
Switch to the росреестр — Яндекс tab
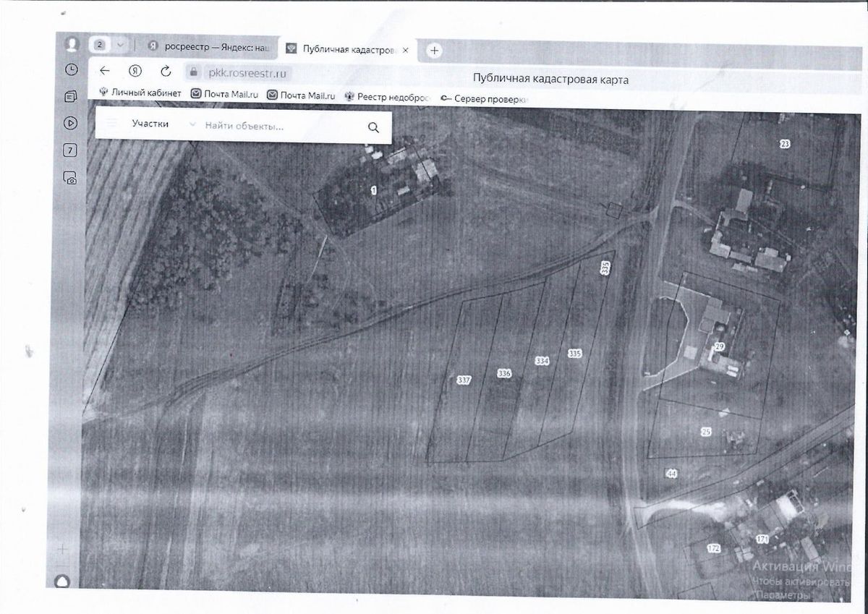[208, 46]
